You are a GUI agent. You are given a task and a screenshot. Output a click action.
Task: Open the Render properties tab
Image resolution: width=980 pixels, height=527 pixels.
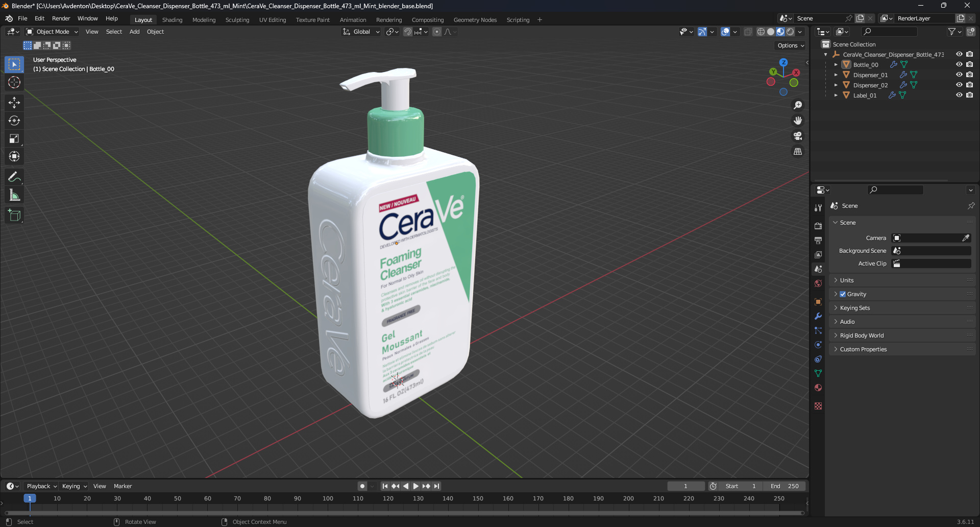point(818,226)
